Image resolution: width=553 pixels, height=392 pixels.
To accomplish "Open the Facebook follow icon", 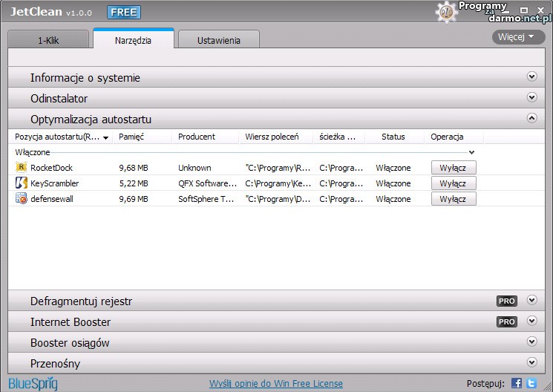I will coord(517,383).
